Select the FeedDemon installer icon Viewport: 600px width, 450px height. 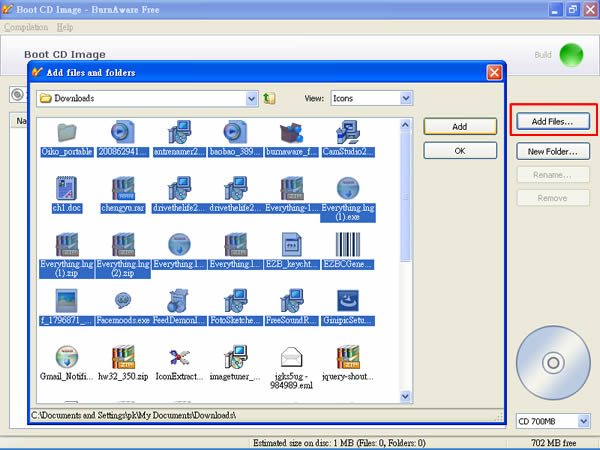coord(178,301)
